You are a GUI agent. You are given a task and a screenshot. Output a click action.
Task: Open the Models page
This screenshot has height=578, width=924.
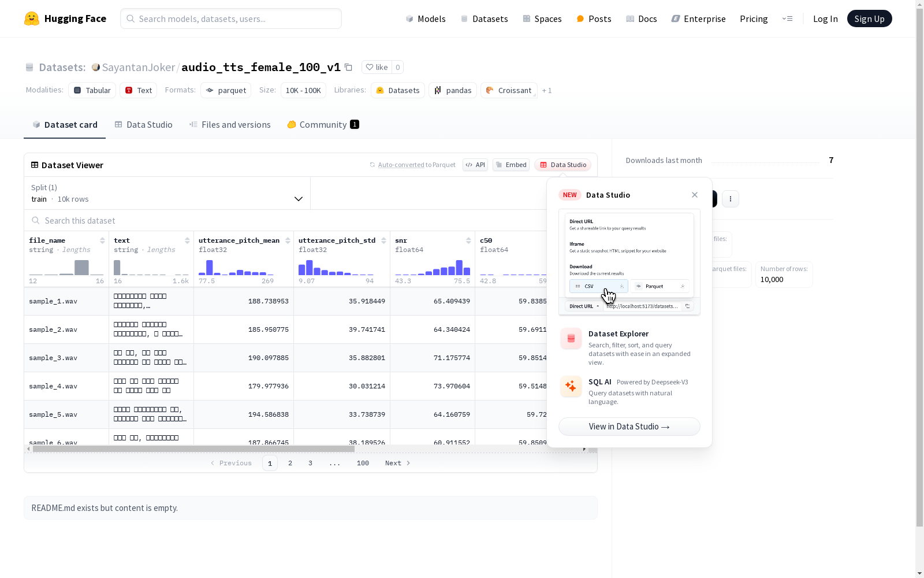point(426,18)
